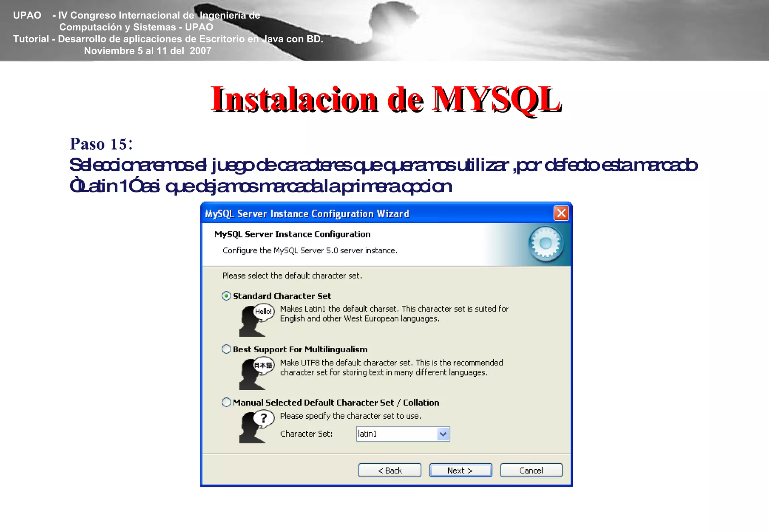Click the 'Noviembre 5 al 11 del 2007' date text
Screen dimensions: 769x532
coord(148,51)
